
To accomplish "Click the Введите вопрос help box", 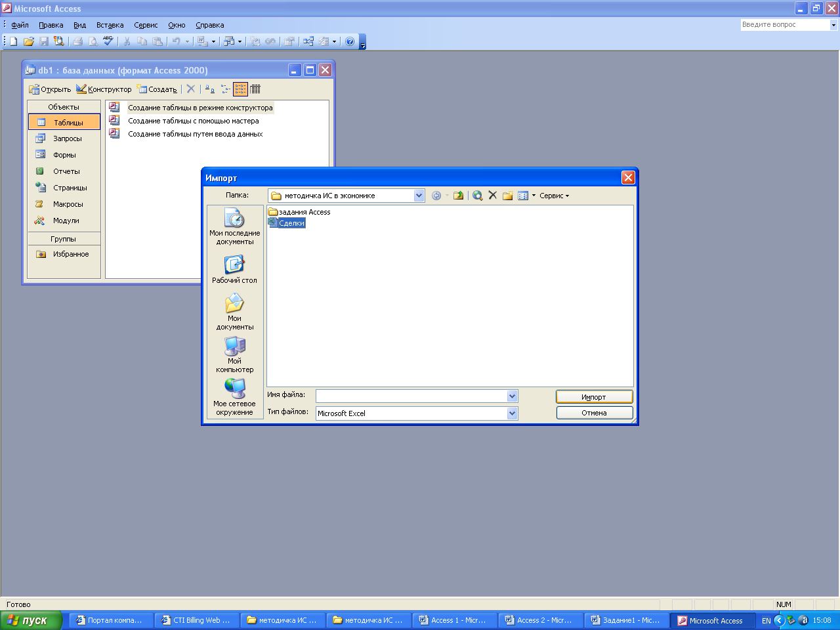I will 785,25.
